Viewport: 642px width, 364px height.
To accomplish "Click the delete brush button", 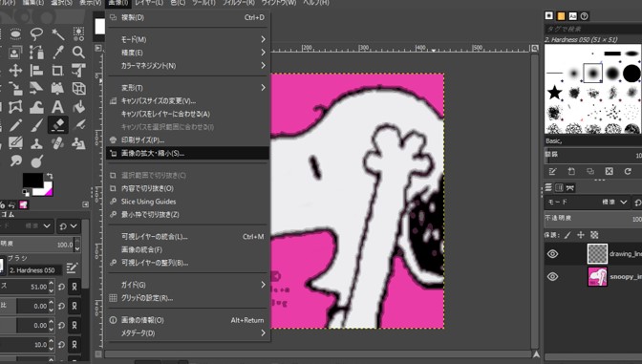I will 610,171.
